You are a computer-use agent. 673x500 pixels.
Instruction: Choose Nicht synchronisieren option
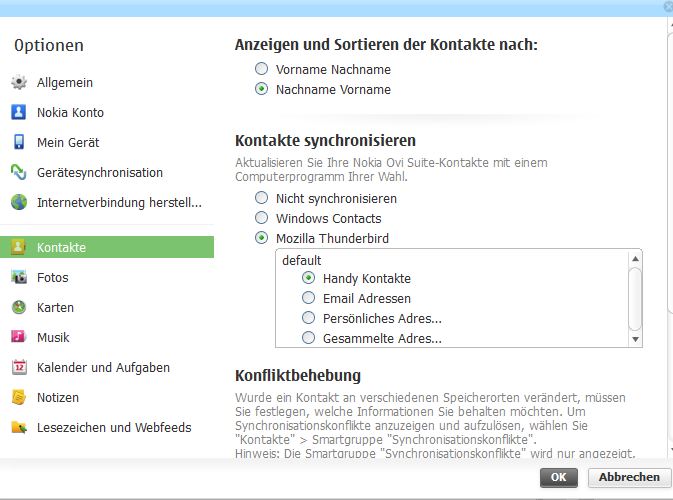pos(261,198)
